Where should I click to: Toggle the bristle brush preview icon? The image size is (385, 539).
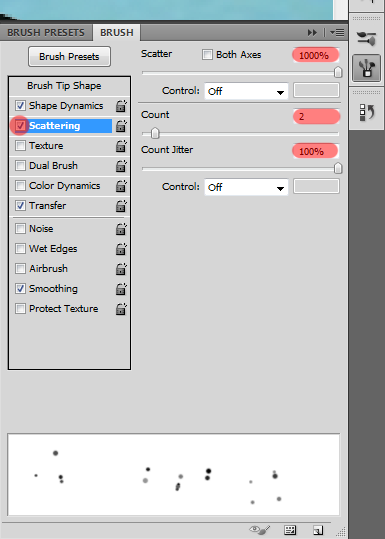point(260,530)
